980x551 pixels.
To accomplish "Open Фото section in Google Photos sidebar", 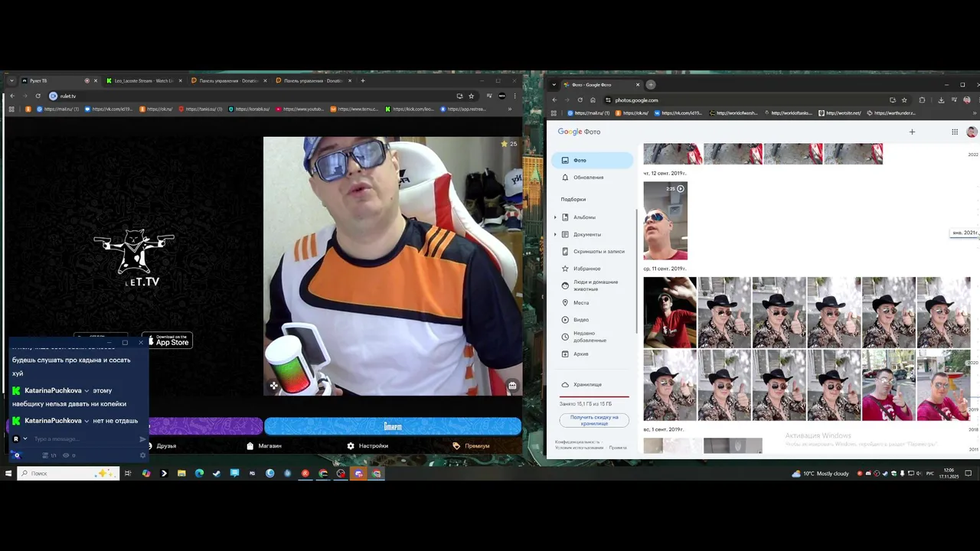I will tap(593, 160).
